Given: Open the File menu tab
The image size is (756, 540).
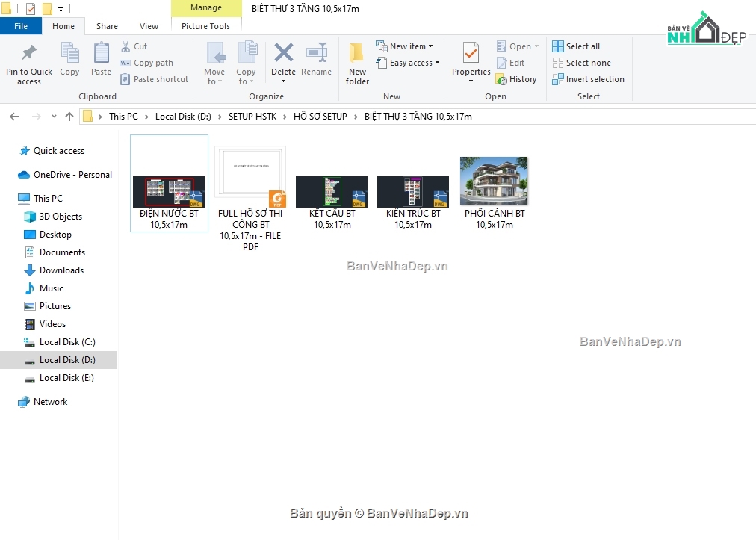Looking at the screenshot, I should click(x=21, y=26).
